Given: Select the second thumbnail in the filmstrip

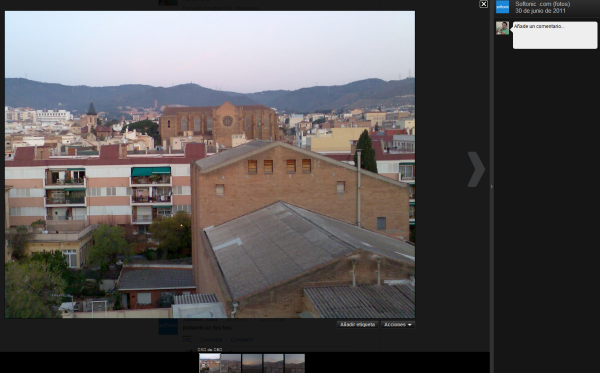Looking at the screenshot, I should pyautogui.click(x=231, y=363).
